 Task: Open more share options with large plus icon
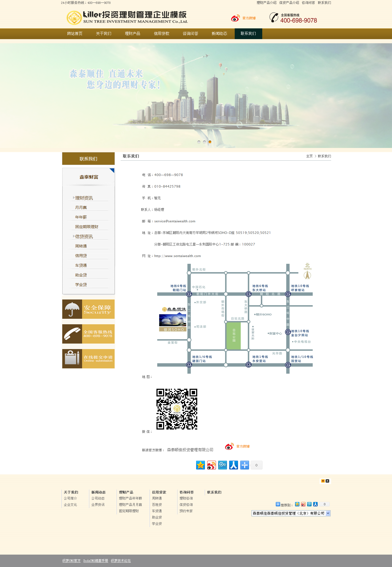pos(245,465)
